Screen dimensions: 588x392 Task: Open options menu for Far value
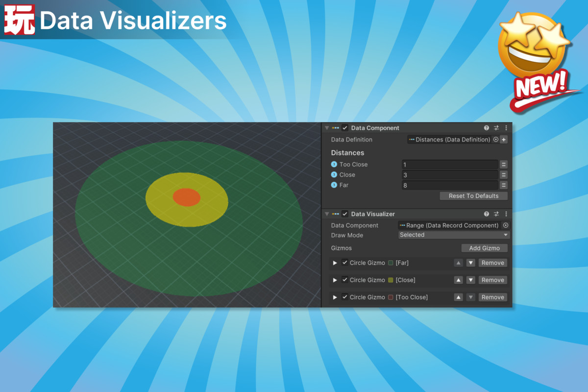coord(504,185)
